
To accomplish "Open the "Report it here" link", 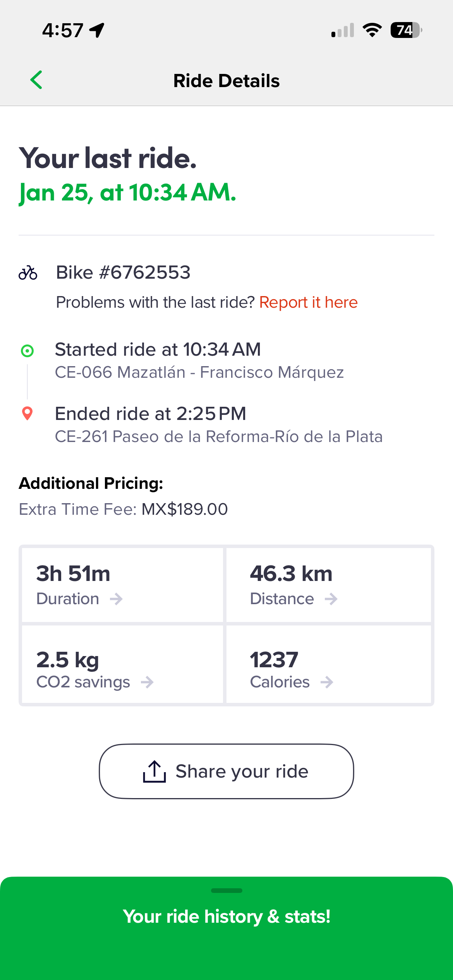I will [308, 302].
